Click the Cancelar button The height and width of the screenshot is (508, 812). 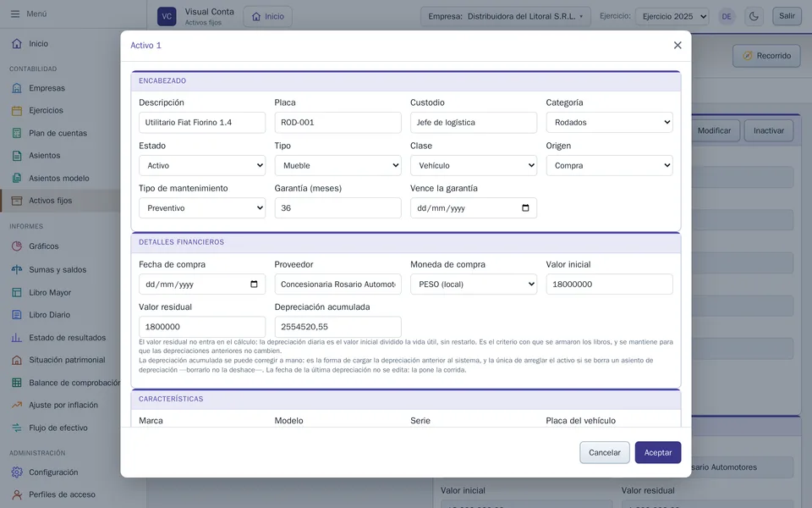[x=604, y=452]
